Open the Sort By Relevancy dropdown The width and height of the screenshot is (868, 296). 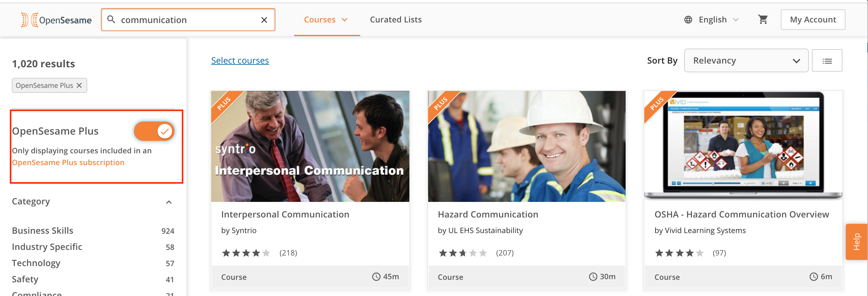[746, 60]
